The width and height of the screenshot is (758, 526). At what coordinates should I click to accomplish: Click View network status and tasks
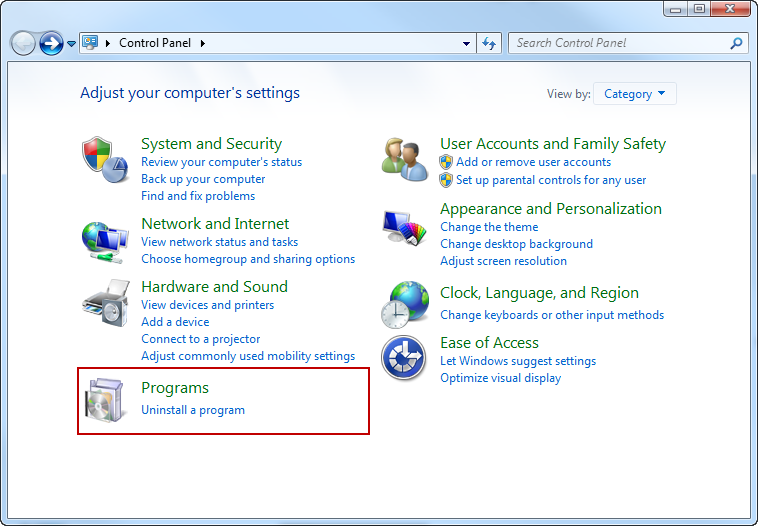pyautogui.click(x=219, y=242)
